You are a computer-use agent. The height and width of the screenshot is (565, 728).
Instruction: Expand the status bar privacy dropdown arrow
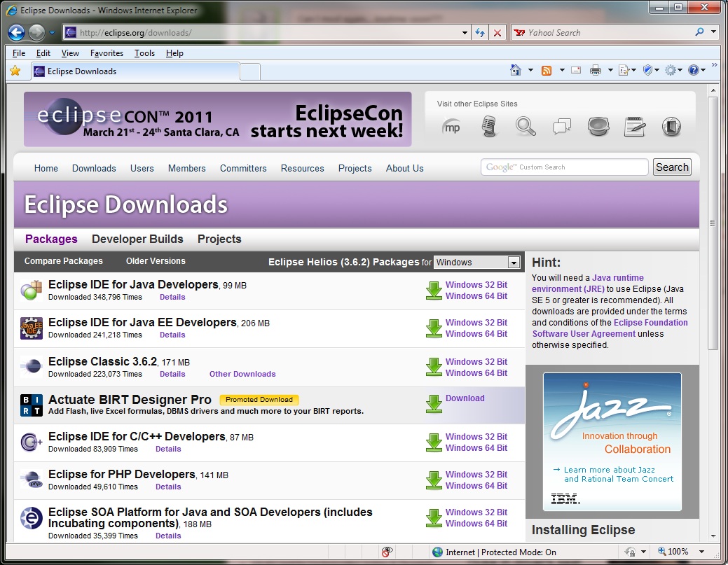click(643, 552)
